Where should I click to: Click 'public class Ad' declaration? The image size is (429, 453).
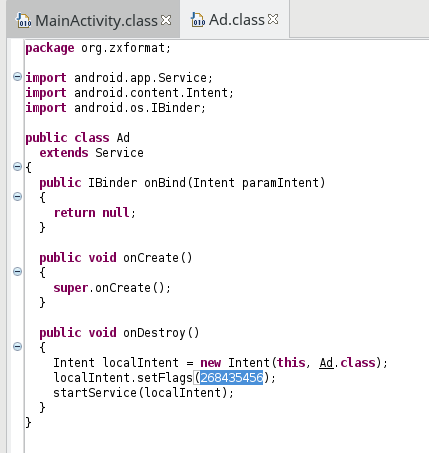[78, 138]
